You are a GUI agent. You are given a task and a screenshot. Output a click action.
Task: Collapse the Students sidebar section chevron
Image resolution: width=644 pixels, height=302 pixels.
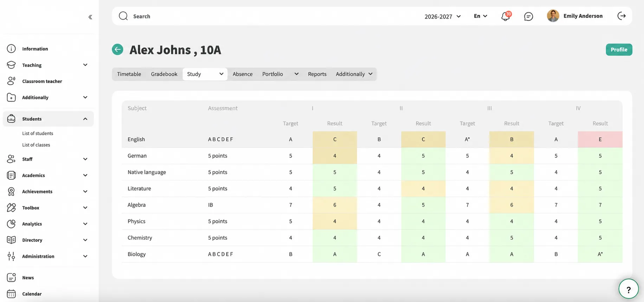pyautogui.click(x=85, y=119)
